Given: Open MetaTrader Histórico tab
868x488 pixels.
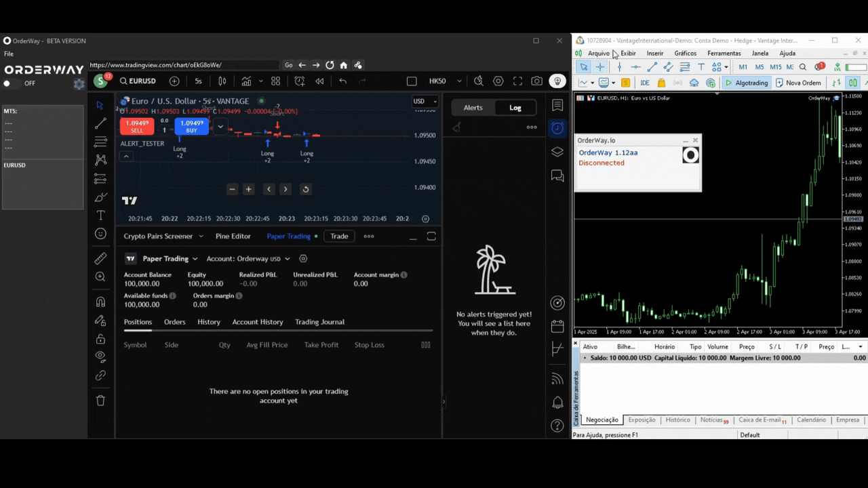Looking at the screenshot, I should (678, 420).
